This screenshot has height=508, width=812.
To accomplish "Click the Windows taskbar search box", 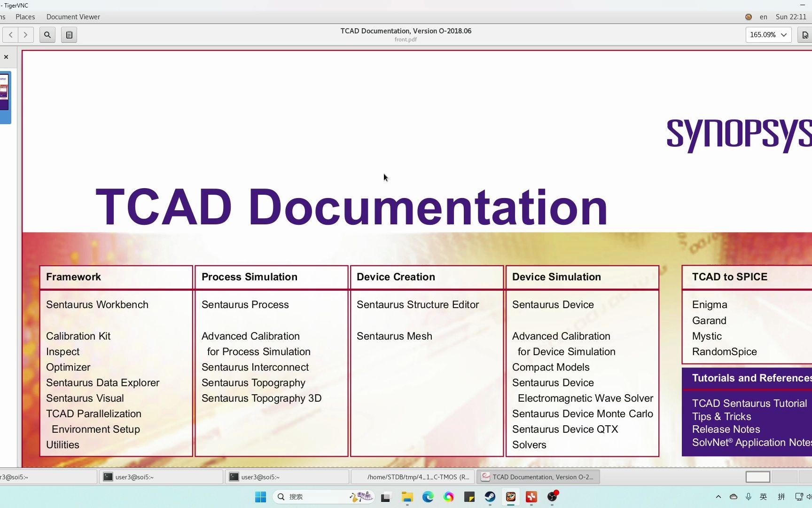I will pos(324,497).
